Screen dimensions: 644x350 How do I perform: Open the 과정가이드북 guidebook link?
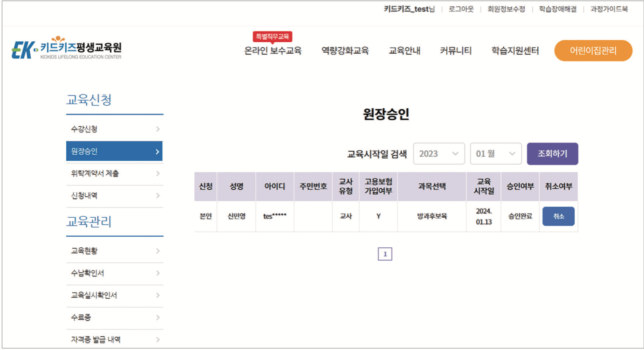coord(609,9)
